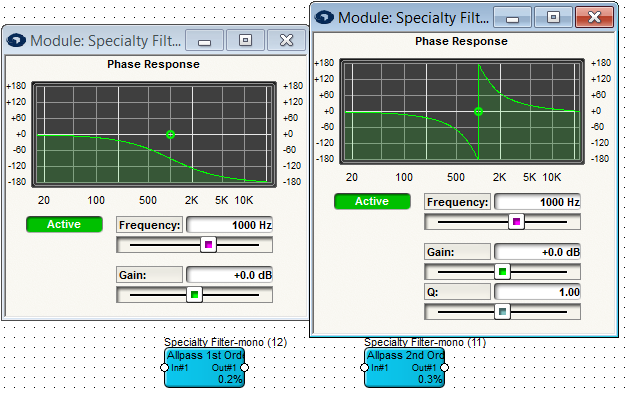
Task: Close the right Specialty Filter window
Action: [595, 17]
